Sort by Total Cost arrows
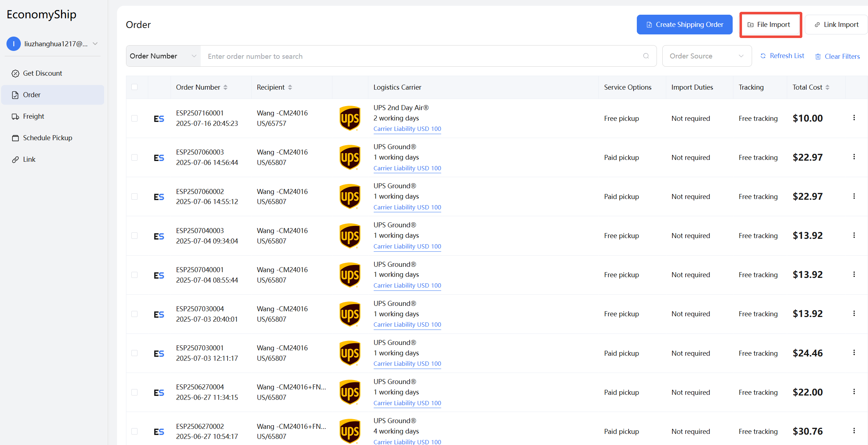 tap(827, 87)
